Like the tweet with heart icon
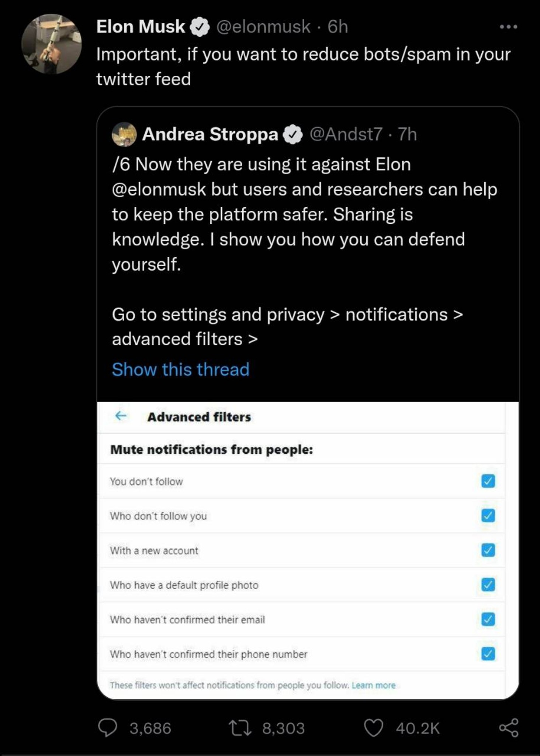This screenshot has height=756, width=540. click(373, 728)
